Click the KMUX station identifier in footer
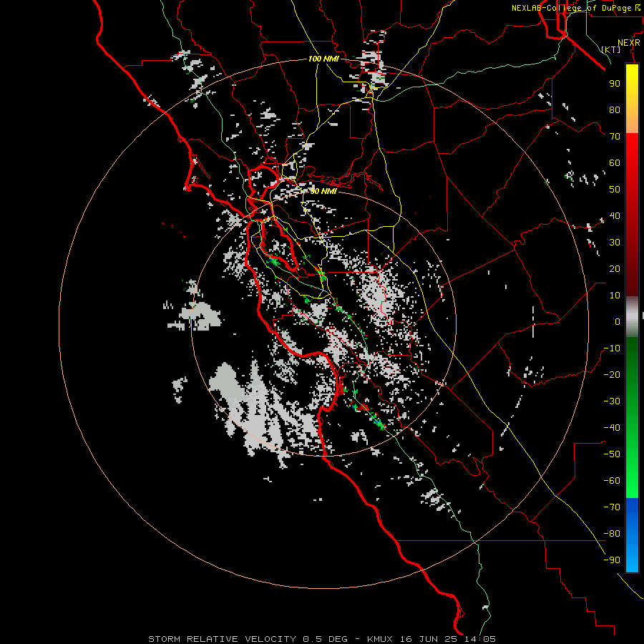This screenshot has height=644, width=644. pyautogui.click(x=379, y=639)
